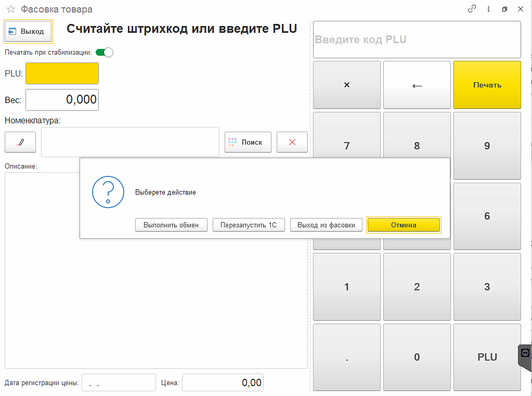Hit the yellow Печать button
The width and height of the screenshot is (532, 396).
click(x=487, y=85)
